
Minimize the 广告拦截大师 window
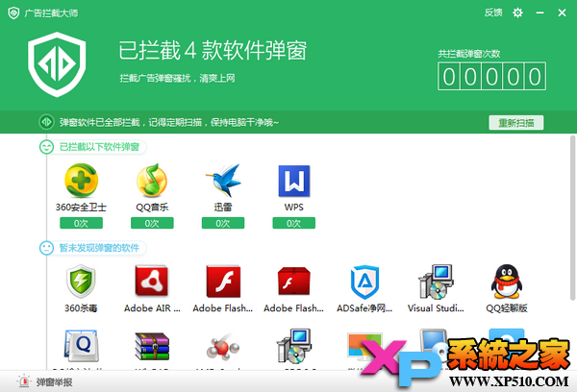click(x=539, y=12)
